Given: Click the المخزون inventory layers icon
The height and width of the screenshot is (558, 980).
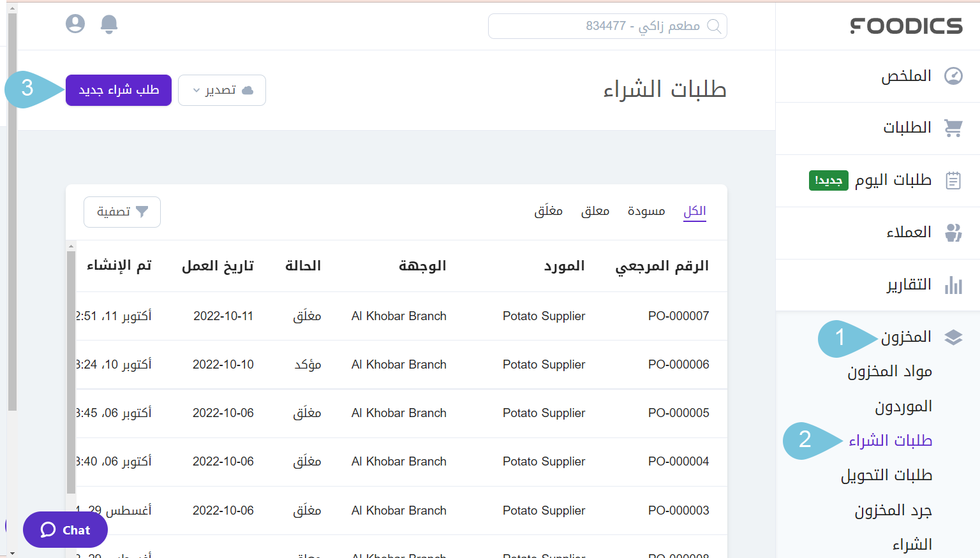Looking at the screenshot, I should click(x=953, y=337).
